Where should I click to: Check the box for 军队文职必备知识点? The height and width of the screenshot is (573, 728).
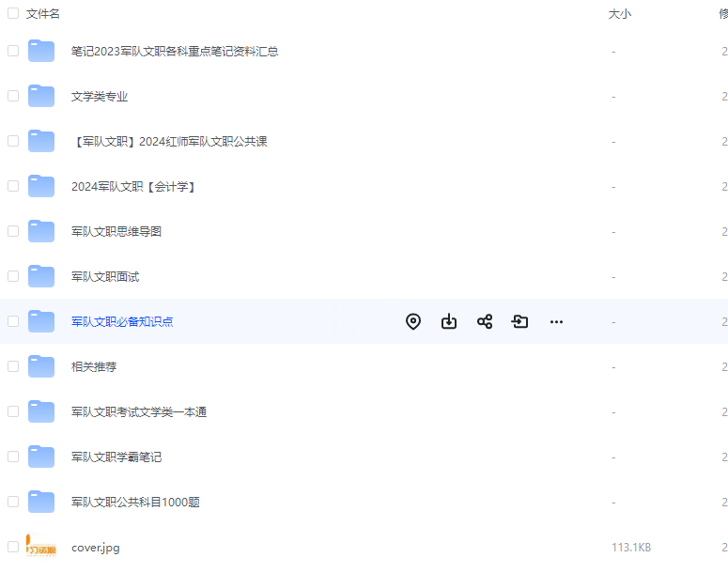click(x=13, y=321)
